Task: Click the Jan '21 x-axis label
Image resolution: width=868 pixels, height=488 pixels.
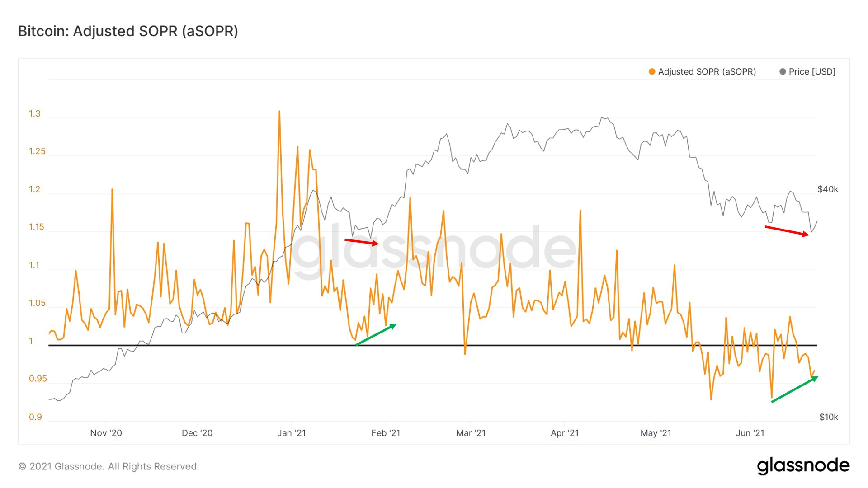Action: coord(291,433)
